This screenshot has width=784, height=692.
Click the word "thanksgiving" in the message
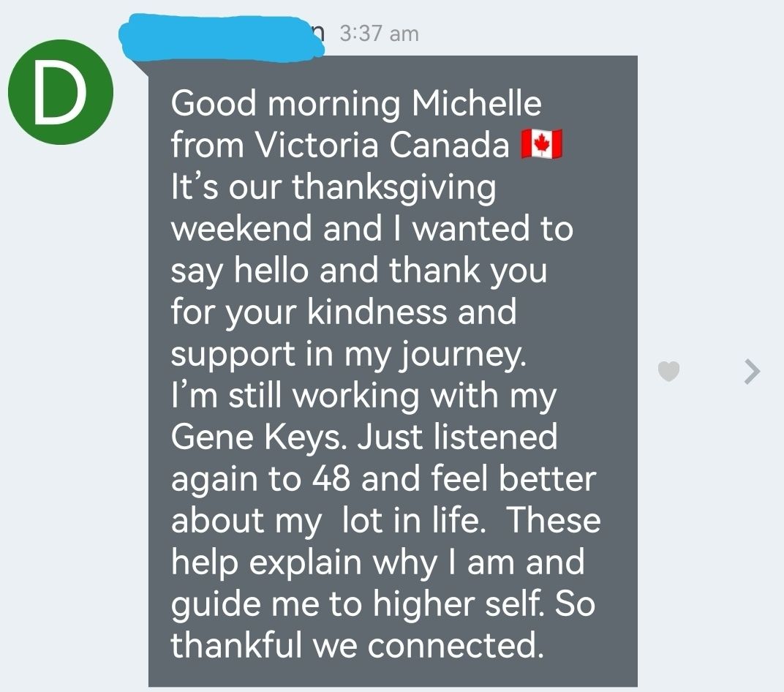point(394,187)
